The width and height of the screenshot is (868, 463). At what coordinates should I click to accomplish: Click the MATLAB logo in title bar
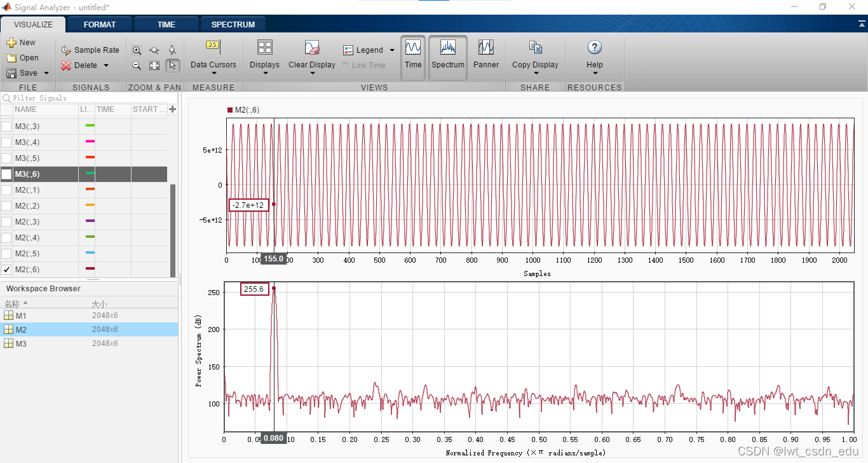(x=6, y=7)
